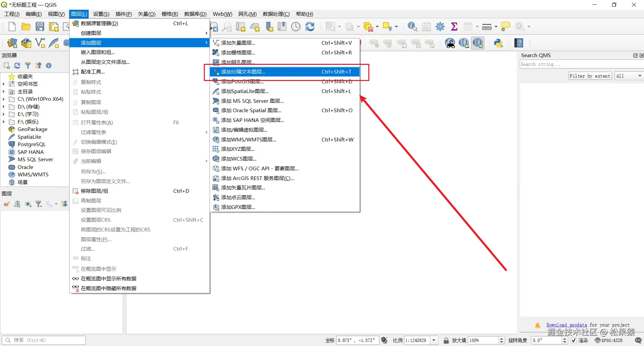Click the Open Data Source Manager toolbar icon
This screenshot has height=346, width=644.
pyautogui.click(x=12, y=43)
